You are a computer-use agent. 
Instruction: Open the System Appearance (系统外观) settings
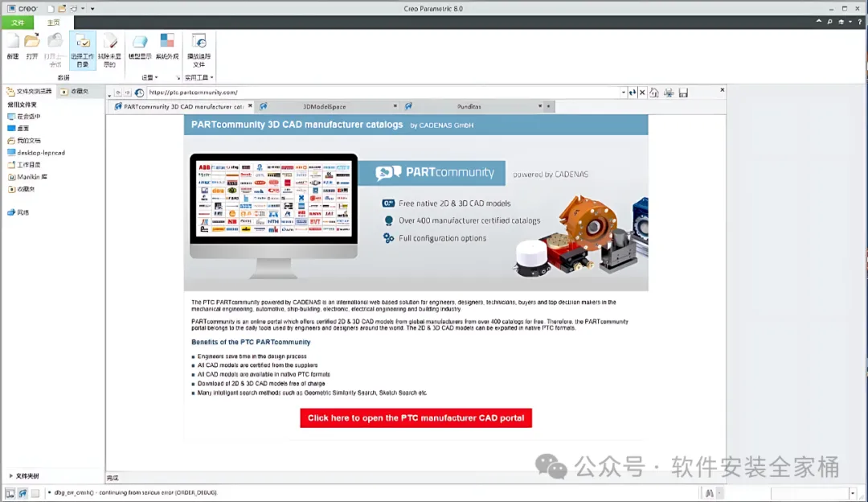(167, 46)
